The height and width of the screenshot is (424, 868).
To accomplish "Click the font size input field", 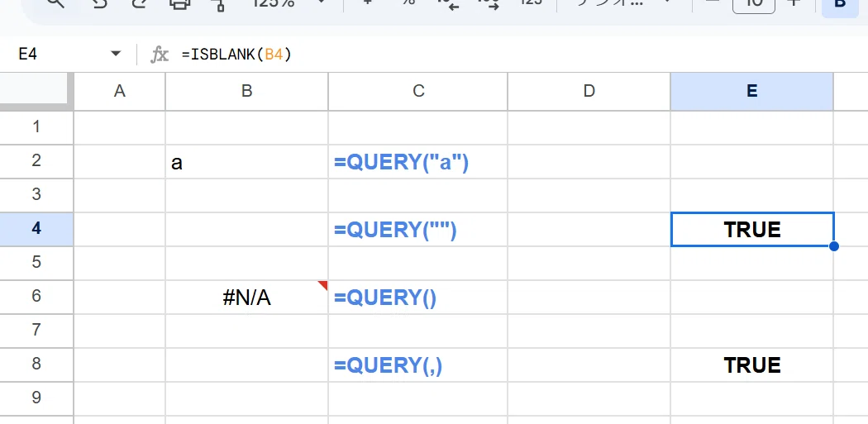I will [753, 4].
